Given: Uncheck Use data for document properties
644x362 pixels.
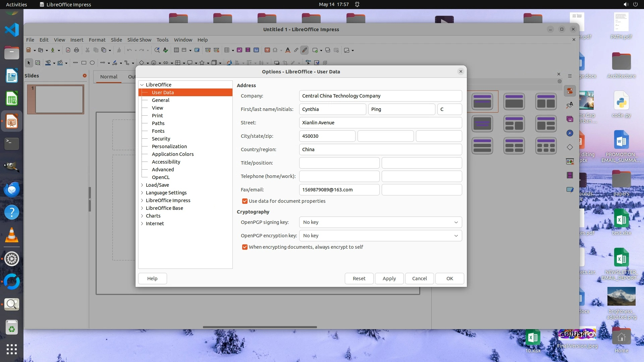Looking at the screenshot, I should (x=245, y=201).
